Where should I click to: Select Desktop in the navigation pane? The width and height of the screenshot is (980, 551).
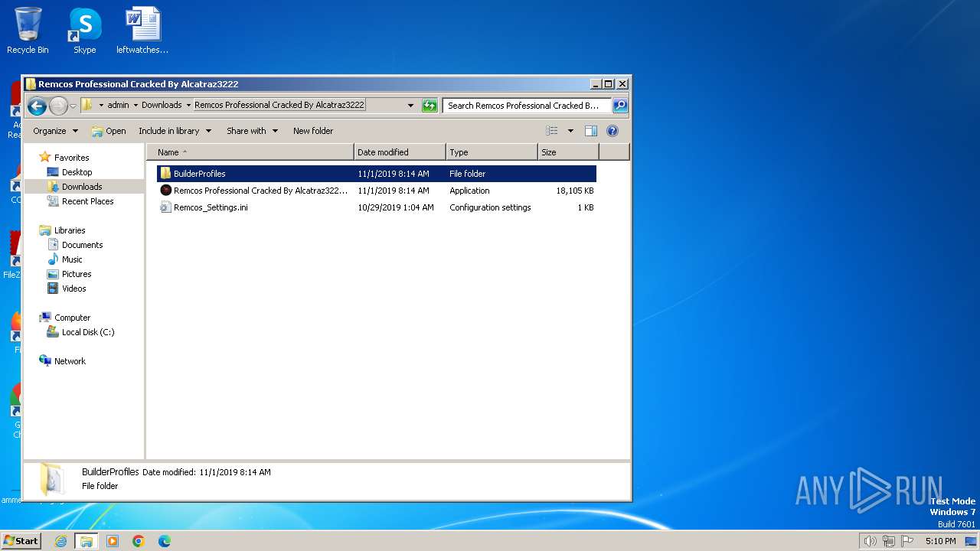coord(77,172)
